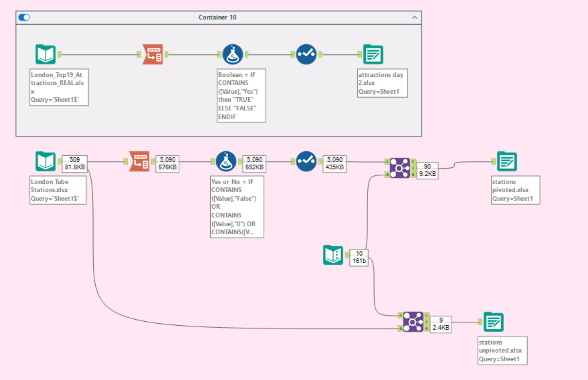
Task: Select the Boolean IF CONTAINS annotation box
Action: 241,96
